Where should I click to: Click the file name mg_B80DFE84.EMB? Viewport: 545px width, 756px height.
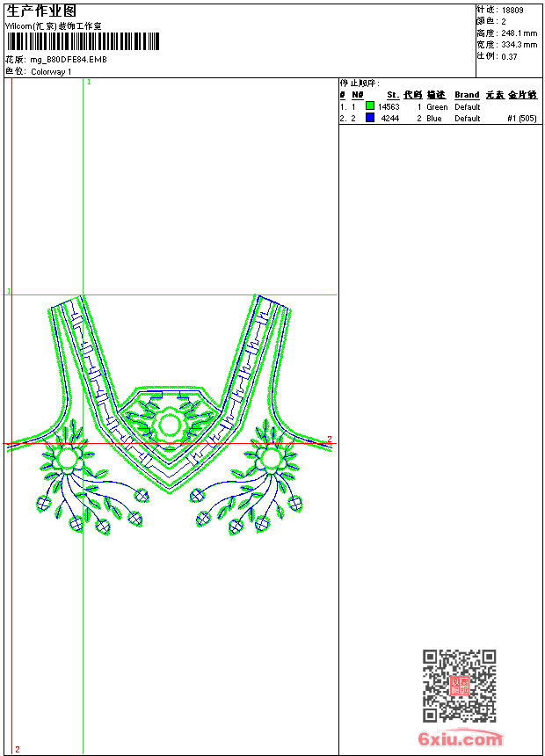pos(69,60)
